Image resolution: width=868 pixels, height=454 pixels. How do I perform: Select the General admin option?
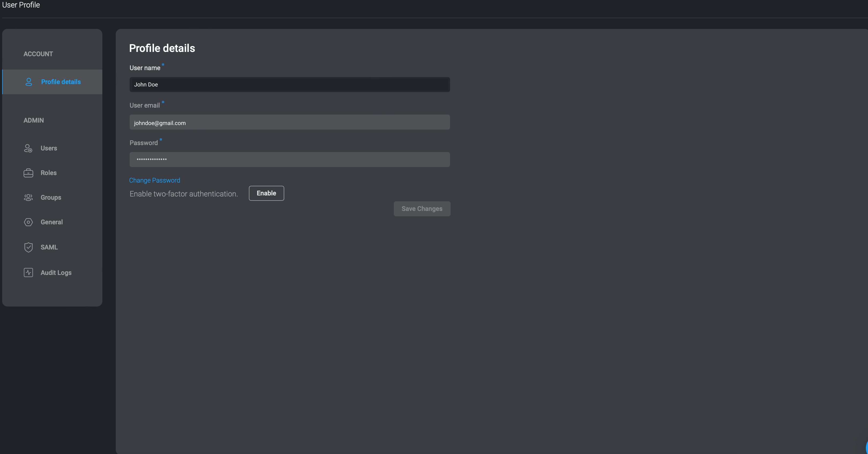51,222
